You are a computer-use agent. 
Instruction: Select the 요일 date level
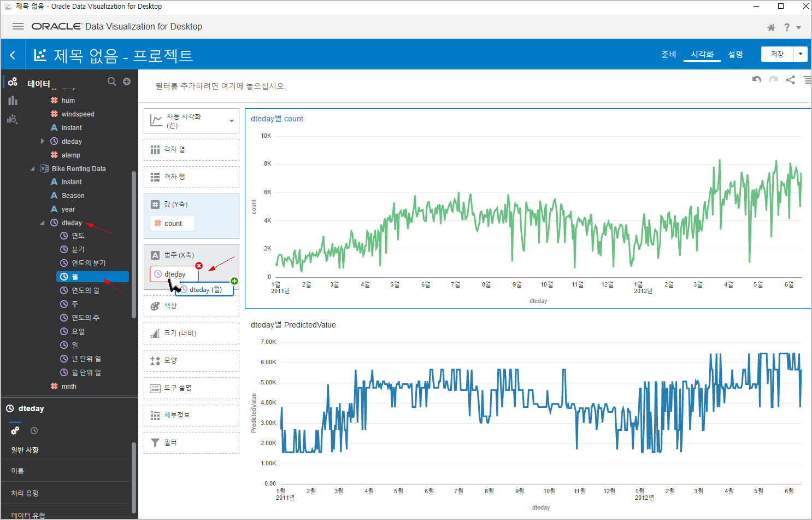point(78,331)
